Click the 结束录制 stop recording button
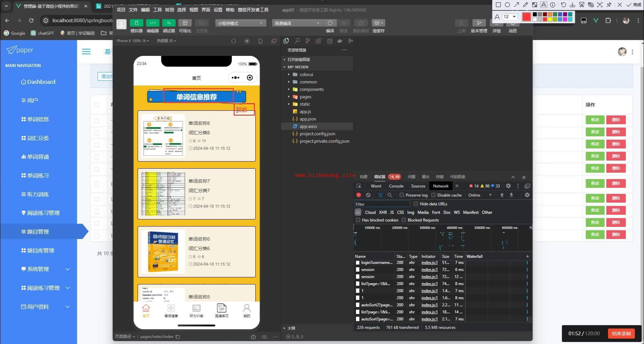Screen dimensions: 644x344 [621, 334]
